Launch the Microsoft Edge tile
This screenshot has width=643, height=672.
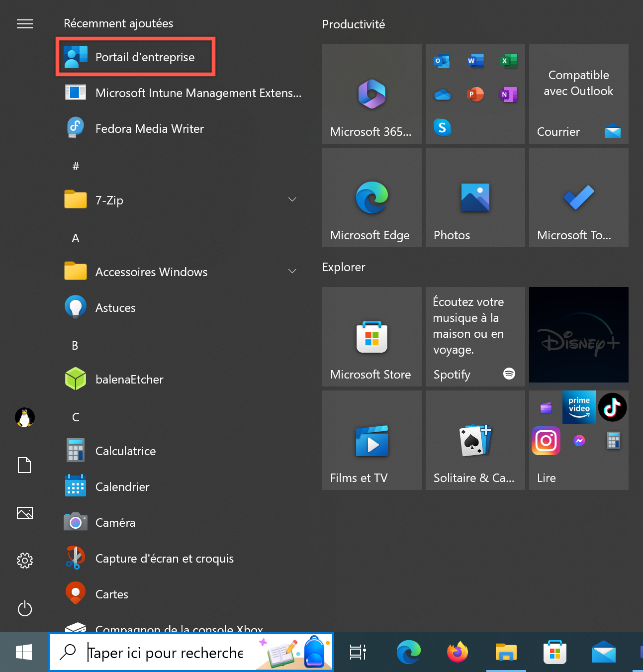pos(372,197)
